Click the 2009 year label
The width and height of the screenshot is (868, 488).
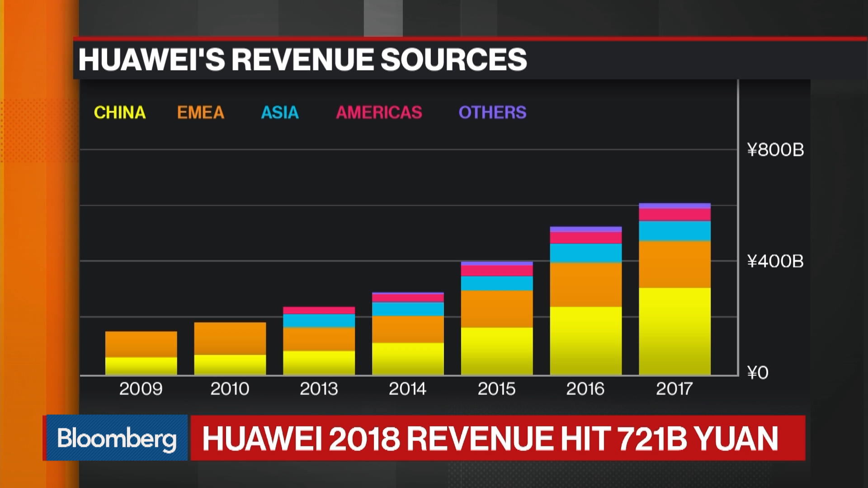(141, 389)
